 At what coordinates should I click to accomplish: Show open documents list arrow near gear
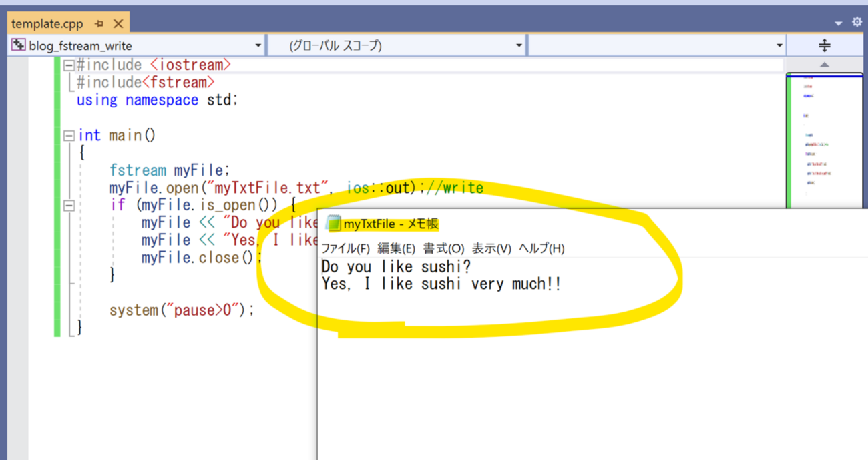(839, 24)
